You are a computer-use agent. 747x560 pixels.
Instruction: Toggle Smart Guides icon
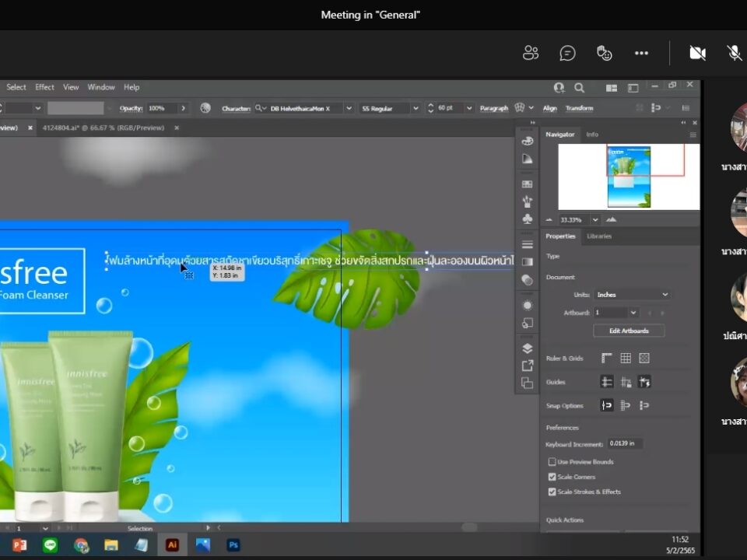644,382
